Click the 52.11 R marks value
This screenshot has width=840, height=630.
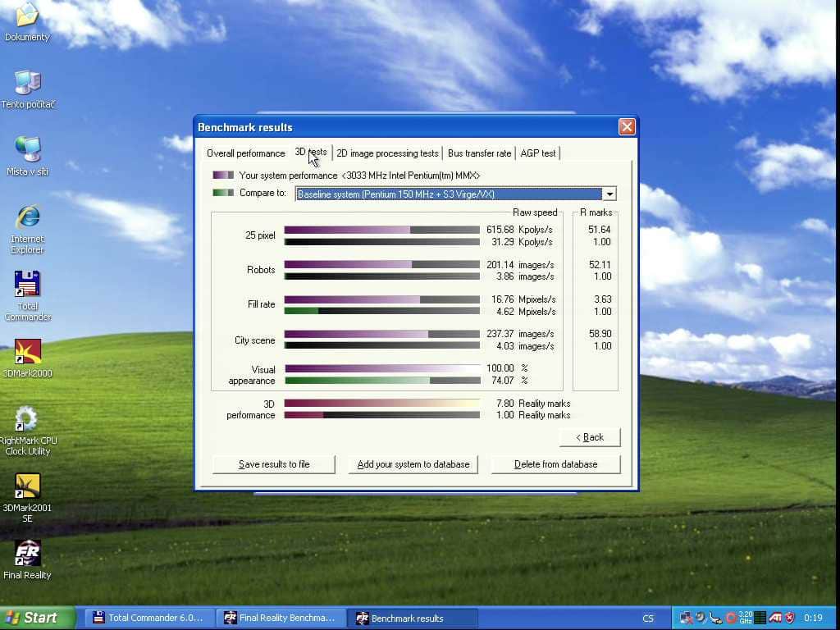point(599,265)
